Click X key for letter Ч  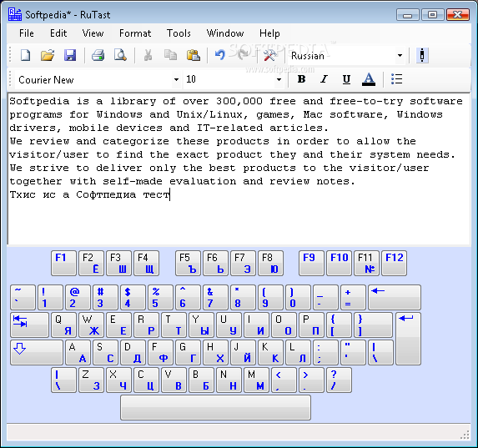tap(118, 380)
